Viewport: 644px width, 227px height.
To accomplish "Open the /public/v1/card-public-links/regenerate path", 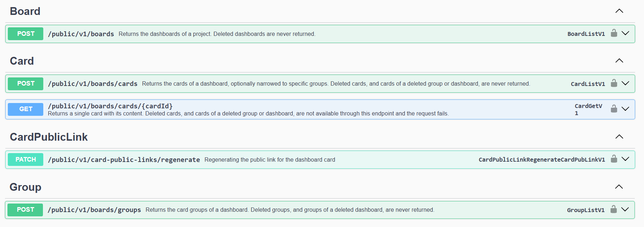I will point(124,160).
